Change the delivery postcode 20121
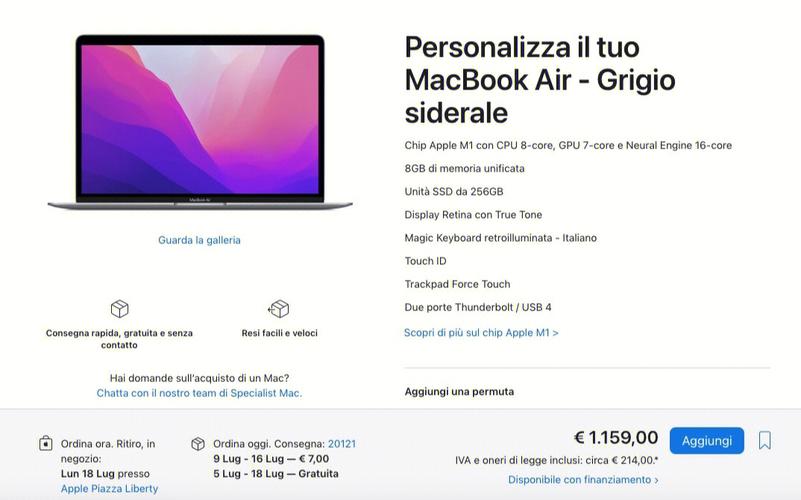The width and height of the screenshot is (801, 500). pyautogui.click(x=342, y=444)
